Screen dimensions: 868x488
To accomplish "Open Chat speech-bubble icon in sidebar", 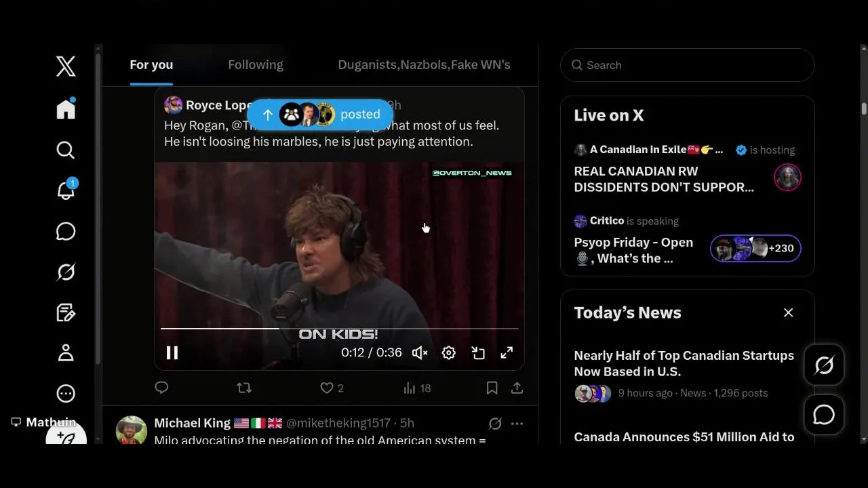I will 66,231.
